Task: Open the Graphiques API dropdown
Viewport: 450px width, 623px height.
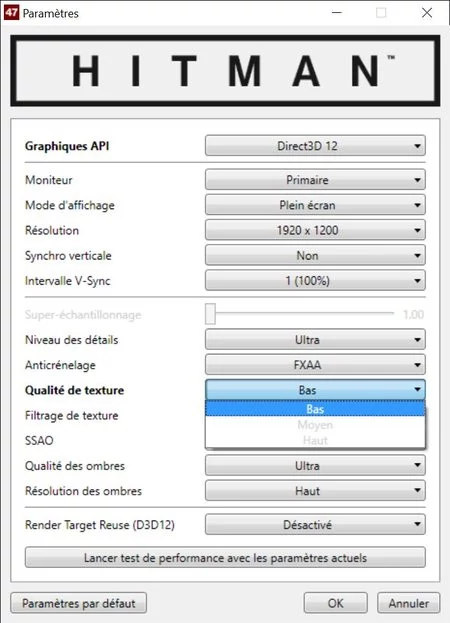Action: click(x=315, y=146)
